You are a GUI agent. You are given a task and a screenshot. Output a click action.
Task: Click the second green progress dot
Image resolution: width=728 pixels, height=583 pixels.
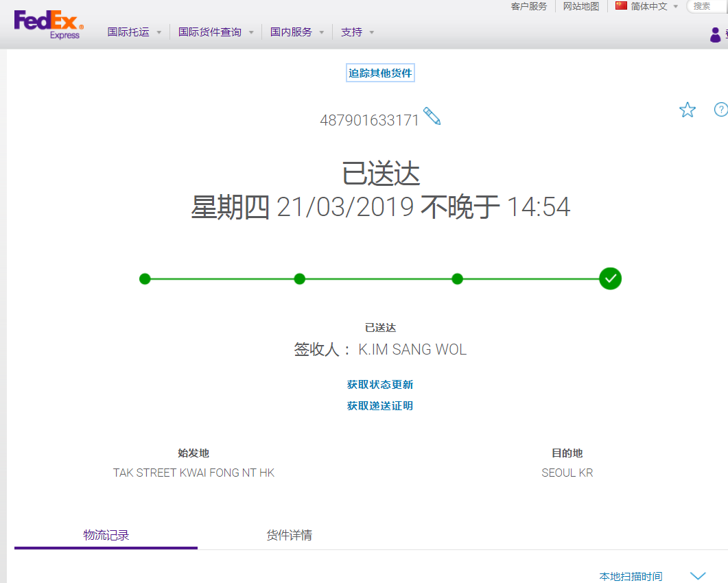(300, 279)
